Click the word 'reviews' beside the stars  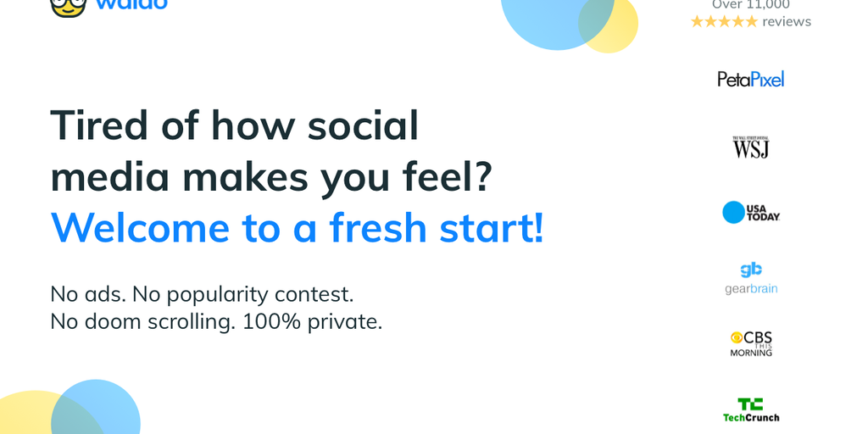(x=787, y=22)
